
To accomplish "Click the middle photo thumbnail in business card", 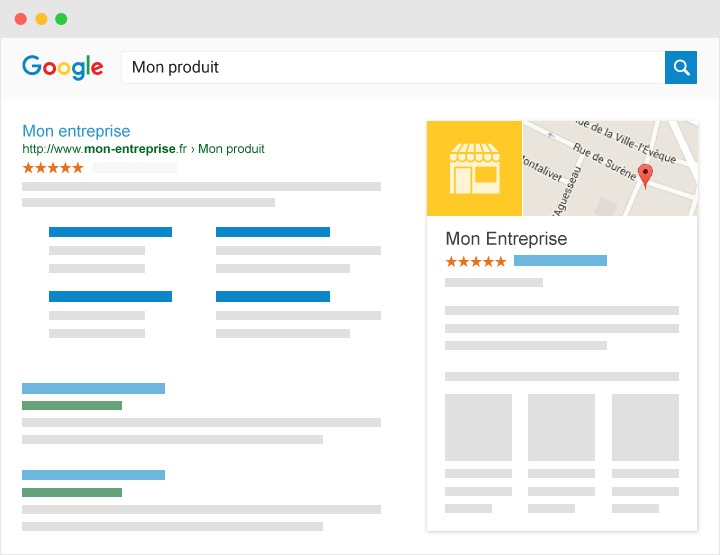I will (x=561, y=427).
